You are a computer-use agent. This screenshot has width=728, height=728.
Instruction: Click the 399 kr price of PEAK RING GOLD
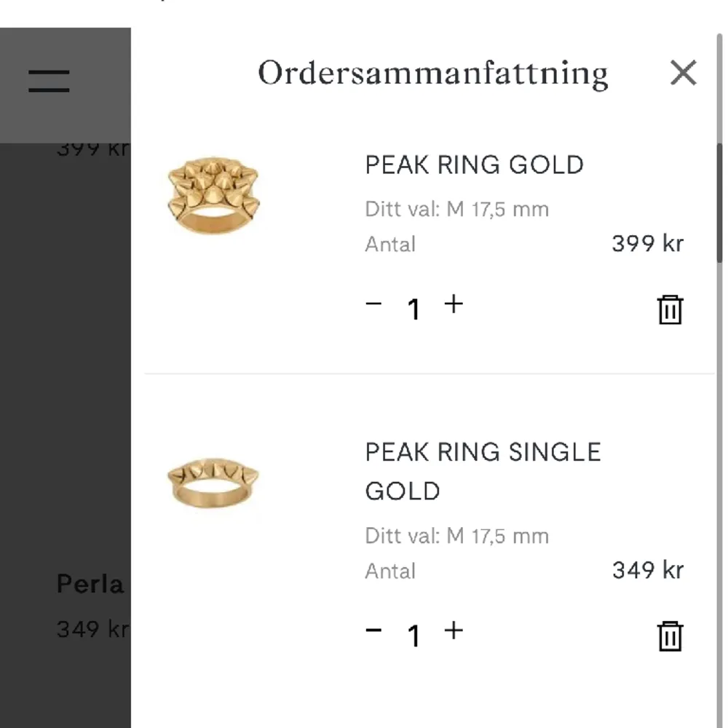646,245
